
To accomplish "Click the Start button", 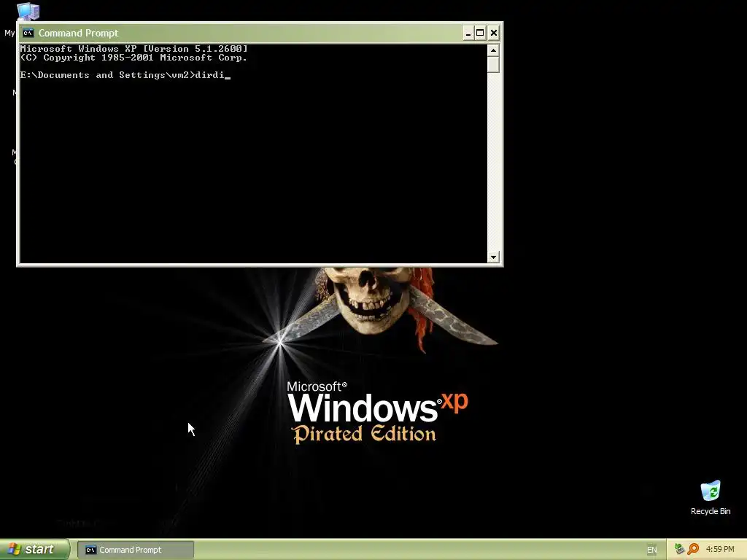I will [35, 549].
